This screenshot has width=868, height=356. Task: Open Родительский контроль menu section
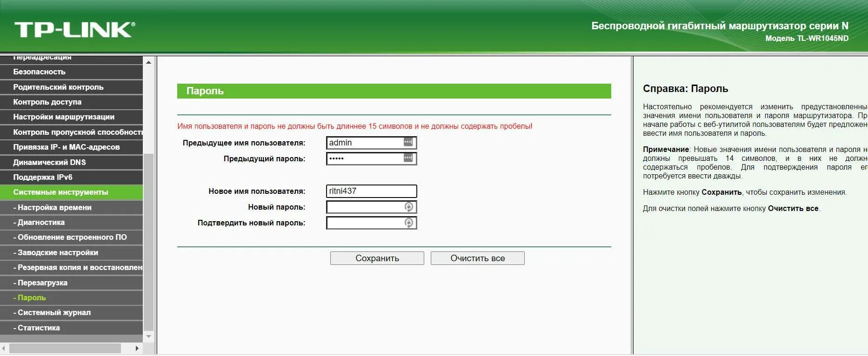71,87
